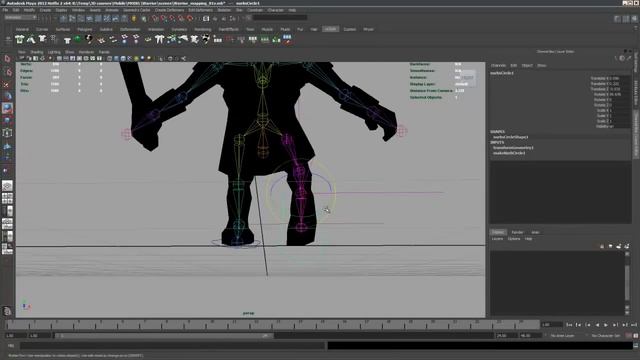The height and width of the screenshot is (360, 640).
Task: Go to end of playback range
Action: click(x=634, y=325)
